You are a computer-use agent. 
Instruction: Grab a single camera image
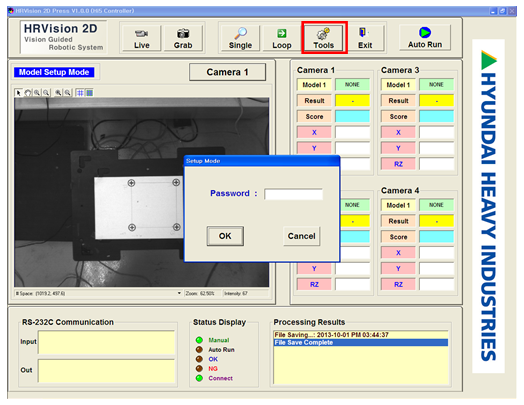click(x=183, y=39)
